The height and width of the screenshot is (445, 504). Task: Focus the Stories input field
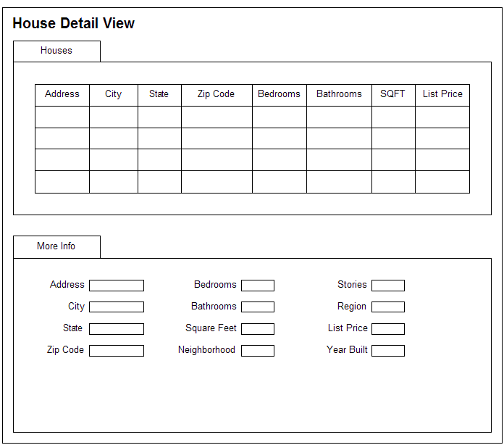tap(388, 286)
